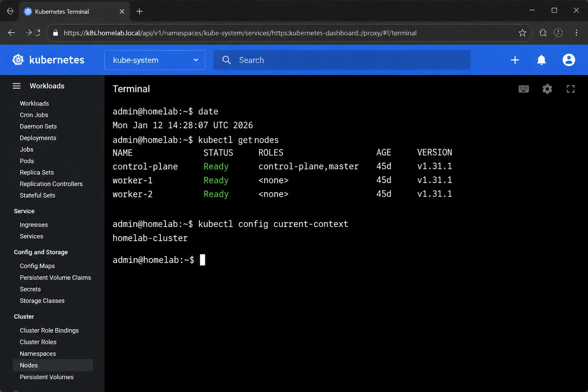Open Cluster Role Bindings page
This screenshot has height=392, width=588.
point(49,330)
